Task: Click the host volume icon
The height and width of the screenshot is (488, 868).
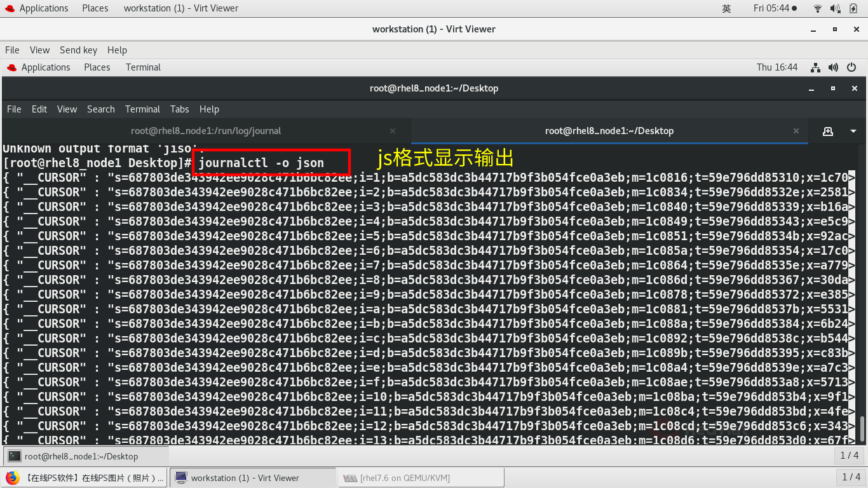Action: point(836,8)
